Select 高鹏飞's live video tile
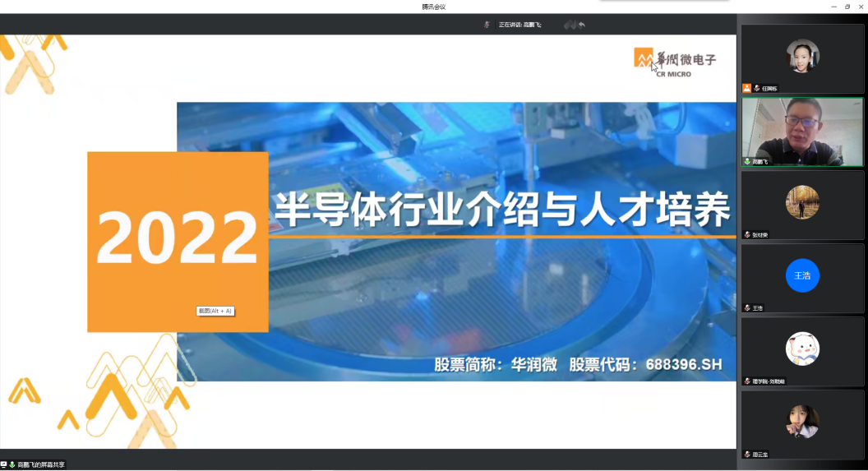 pos(802,132)
